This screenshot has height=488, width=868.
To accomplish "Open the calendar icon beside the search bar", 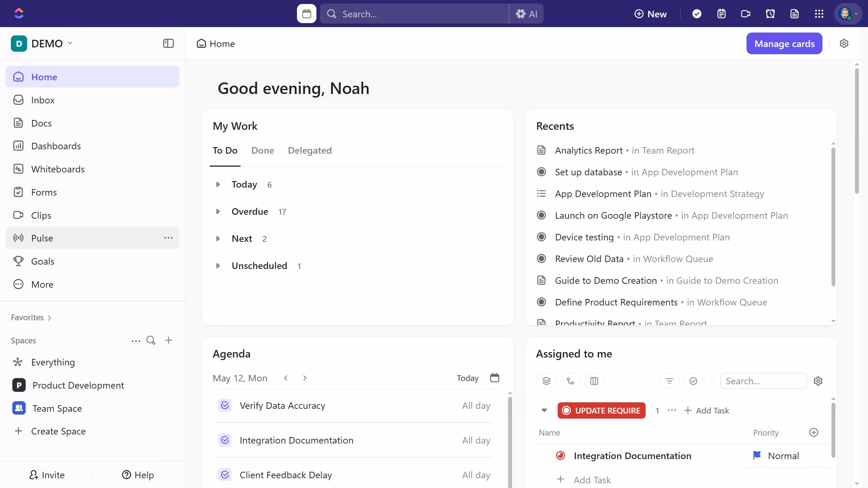I will (306, 14).
